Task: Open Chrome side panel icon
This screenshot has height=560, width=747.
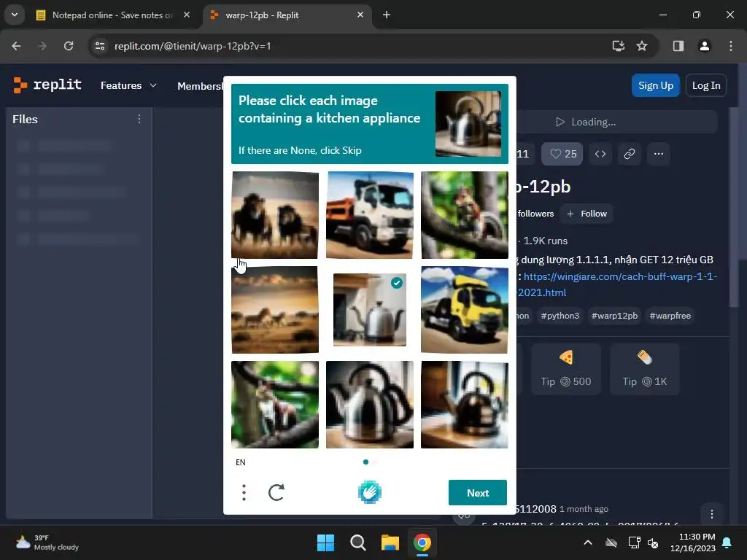Action: coord(678,46)
